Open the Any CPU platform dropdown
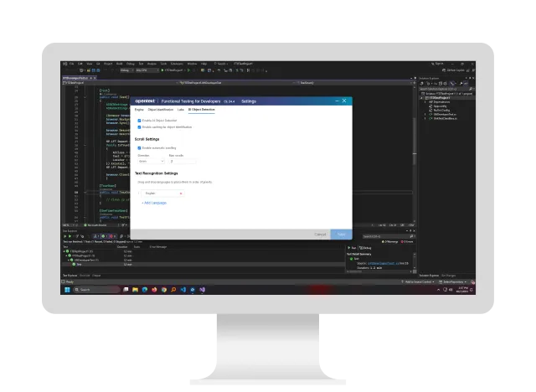Screen dimensions: 536x392 [147, 70]
